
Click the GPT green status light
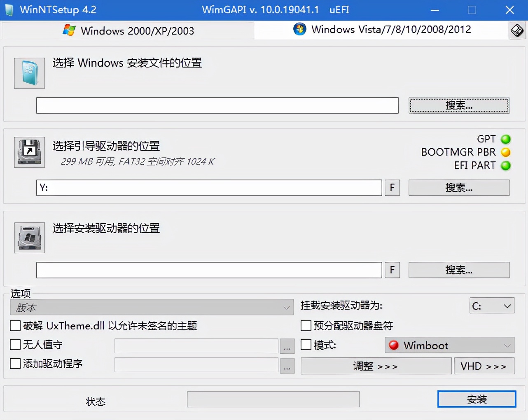[506, 139]
